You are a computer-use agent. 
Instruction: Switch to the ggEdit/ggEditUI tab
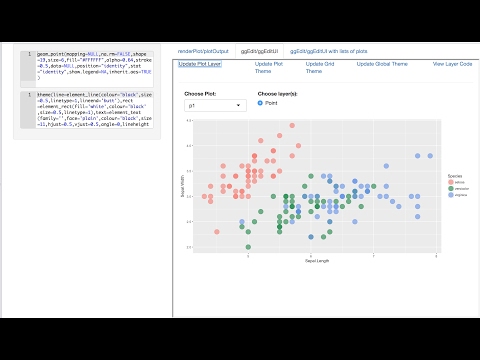[x=259, y=51]
